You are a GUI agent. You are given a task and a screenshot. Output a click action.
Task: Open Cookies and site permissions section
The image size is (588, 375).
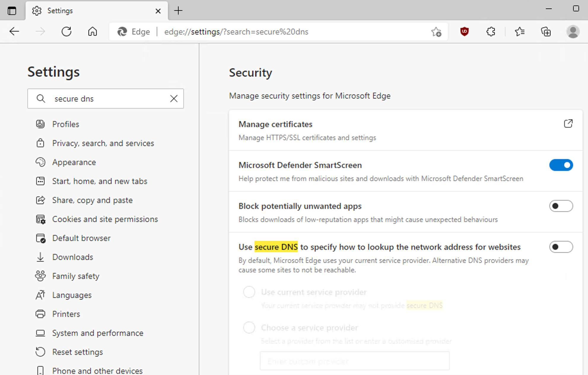coord(106,219)
